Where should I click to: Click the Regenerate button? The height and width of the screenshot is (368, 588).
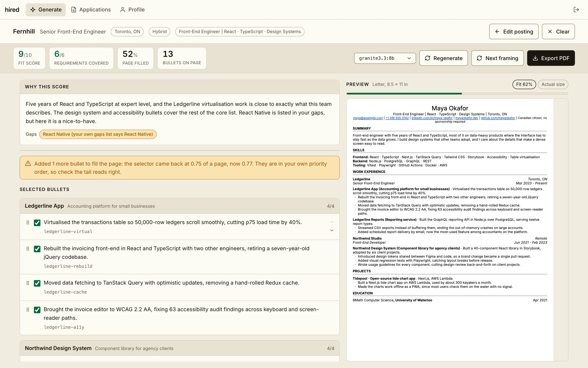point(443,58)
